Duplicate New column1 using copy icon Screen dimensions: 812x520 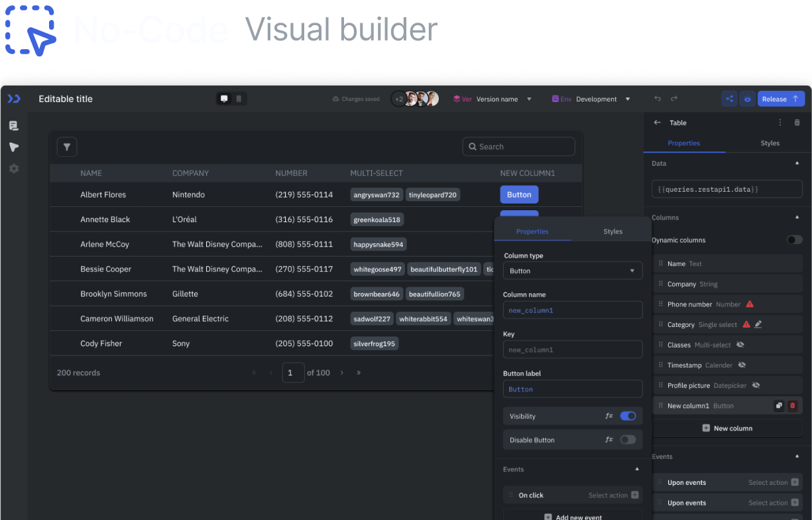pyautogui.click(x=779, y=406)
